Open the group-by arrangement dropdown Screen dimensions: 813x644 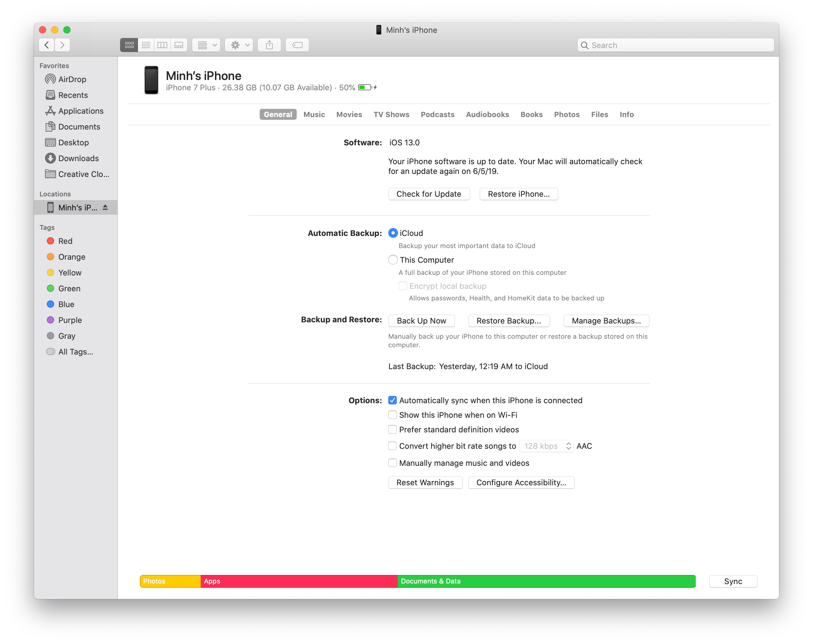tap(206, 45)
